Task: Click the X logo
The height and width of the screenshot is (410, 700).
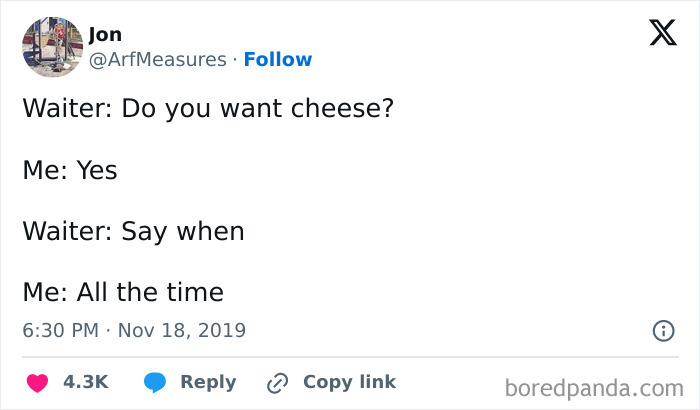Action: pos(662,36)
